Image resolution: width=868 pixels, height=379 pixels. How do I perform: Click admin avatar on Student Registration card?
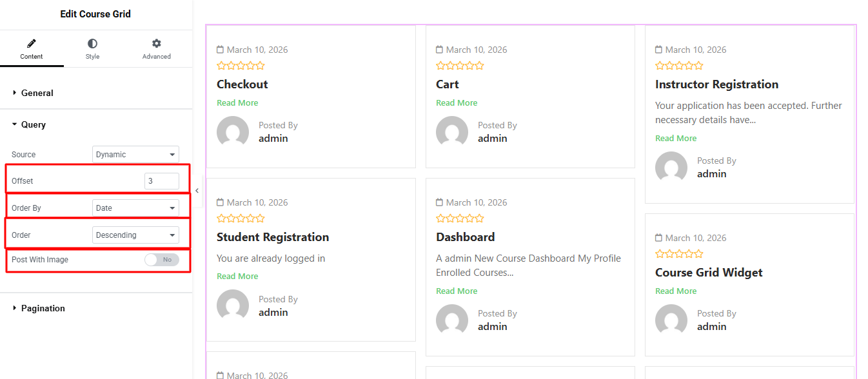click(233, 306)
